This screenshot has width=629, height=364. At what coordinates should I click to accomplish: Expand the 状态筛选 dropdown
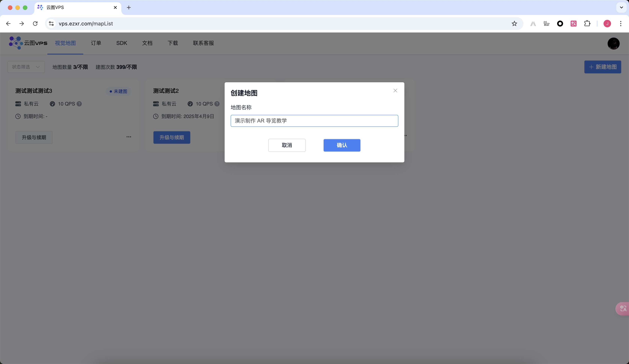coord(26,67)
